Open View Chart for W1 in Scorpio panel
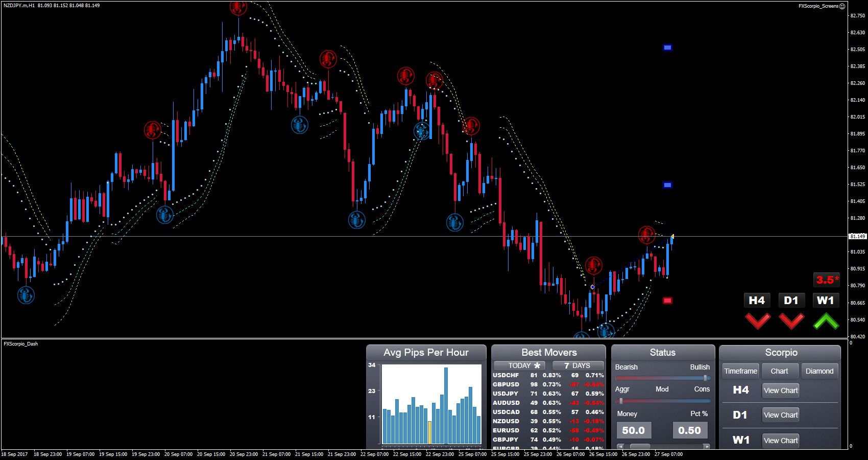The image size is (868, 460). [781, 441]
